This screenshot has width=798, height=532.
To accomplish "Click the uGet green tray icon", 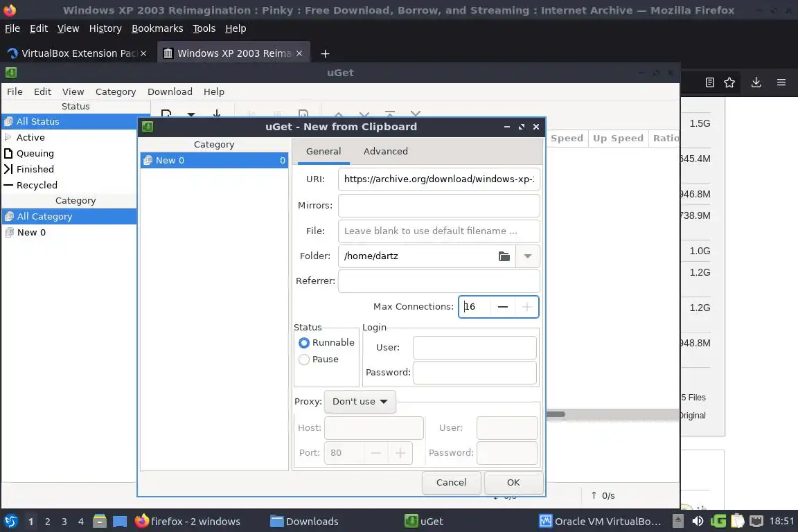I will click(x=718, y=521).
